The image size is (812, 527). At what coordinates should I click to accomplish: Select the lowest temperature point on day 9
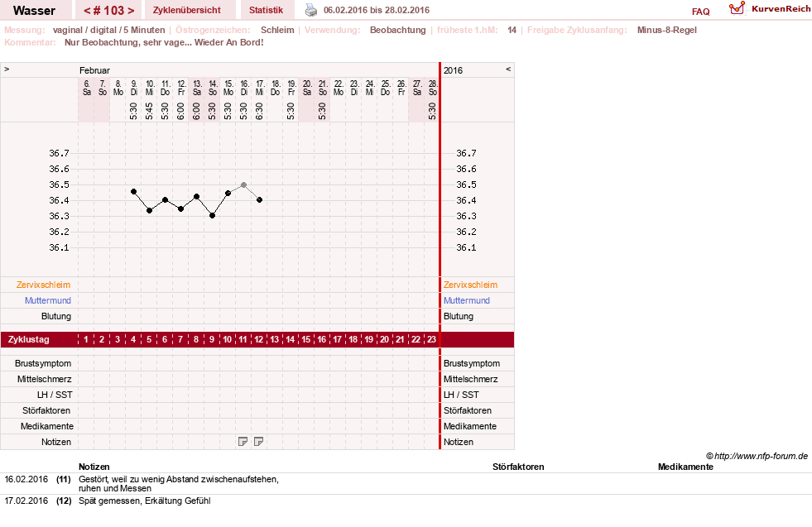(x=213, y=215)
